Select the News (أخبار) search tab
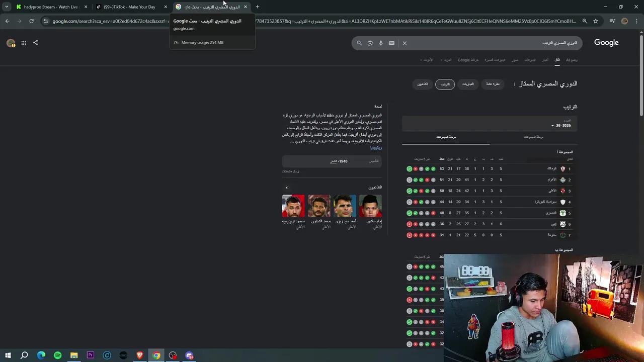The width and height of the screenshot is (644, 362). [545, 60]
